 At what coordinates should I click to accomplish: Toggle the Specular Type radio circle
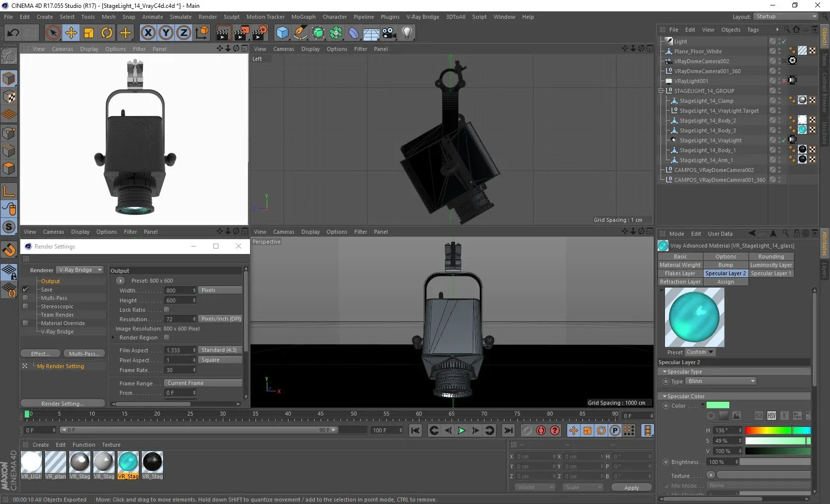click(665, 381)
